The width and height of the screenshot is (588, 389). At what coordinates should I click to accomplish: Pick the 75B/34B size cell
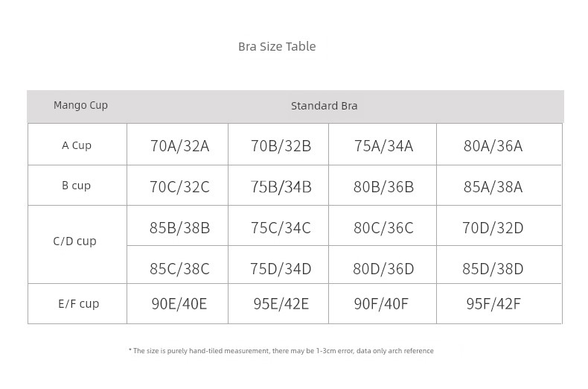click(281, 187)
